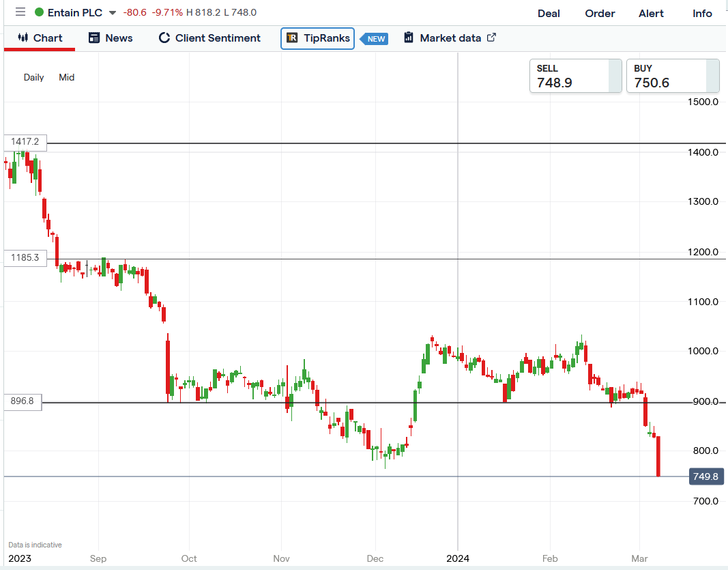The width and height of the screenshot is (728, 570).
Task: Open the Market data tab
Action: 450,38
